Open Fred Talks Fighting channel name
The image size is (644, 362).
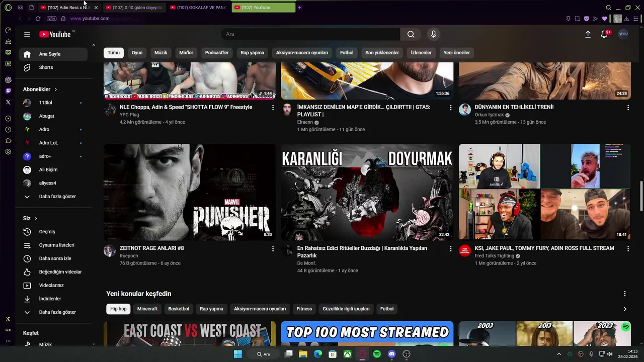pyautogui.click(x=494, y=256)
